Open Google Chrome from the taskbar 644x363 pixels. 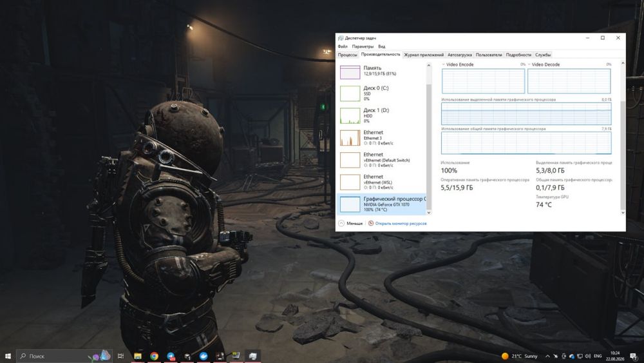click(x=154, y=356)
